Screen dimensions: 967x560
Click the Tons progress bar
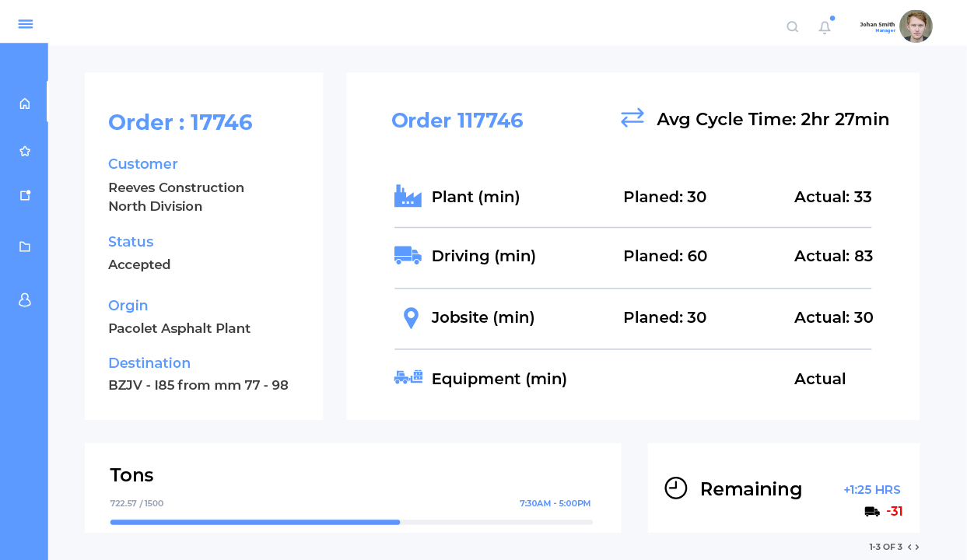352,523
